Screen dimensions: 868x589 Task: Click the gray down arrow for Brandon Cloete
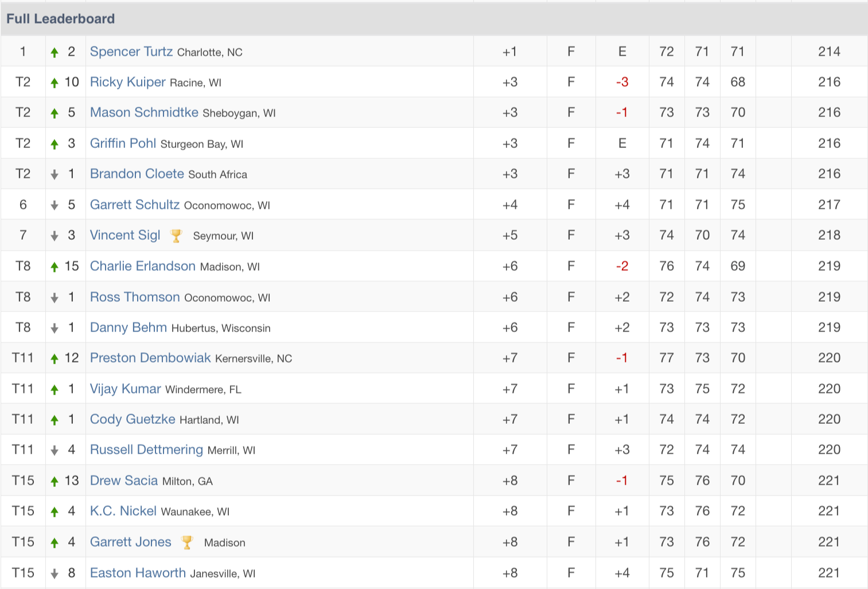tap(55, 174)
